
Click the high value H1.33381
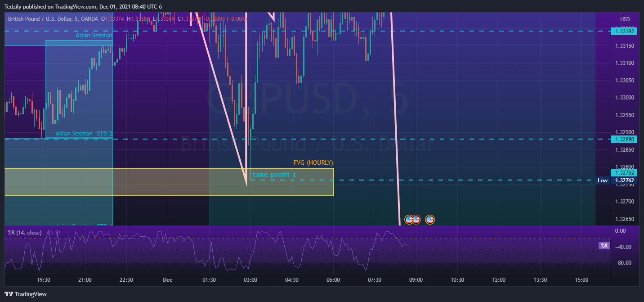(x=139, y=19)
